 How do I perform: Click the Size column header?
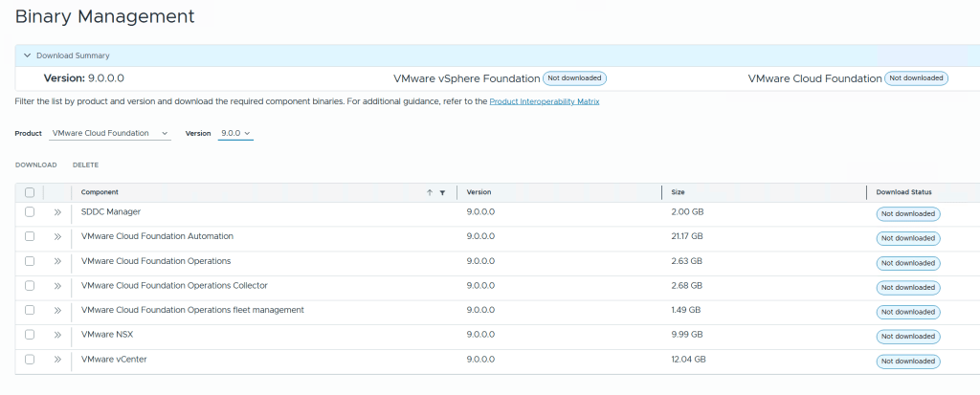678,192
